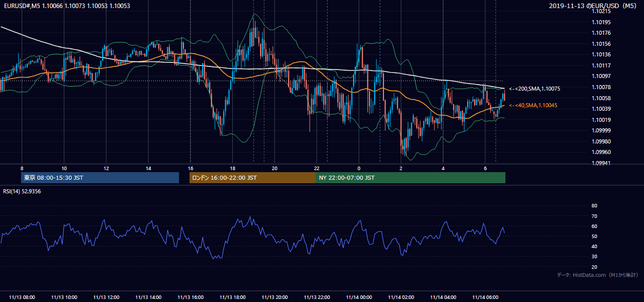Click the RSI(14) 52.9356 indicator label

click(x=22, y=191)
